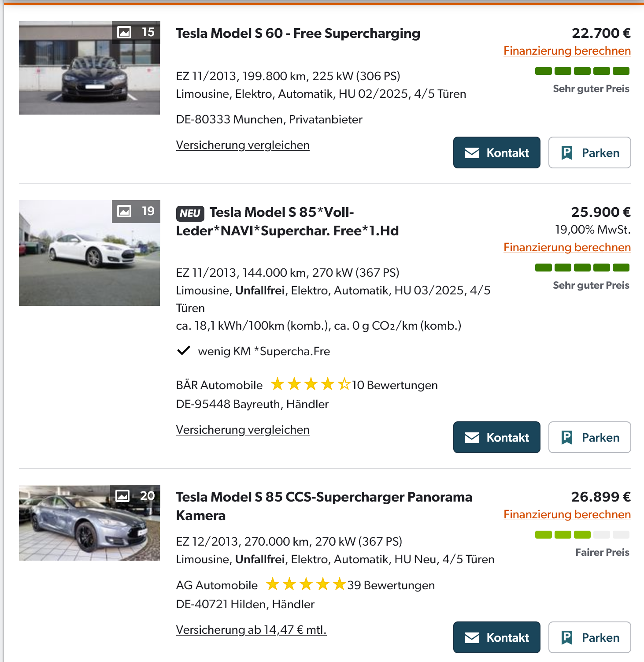Screen dimensions: 644x662
Task: Click image count icon on white Tesla
Action: [x=124, y=211]
